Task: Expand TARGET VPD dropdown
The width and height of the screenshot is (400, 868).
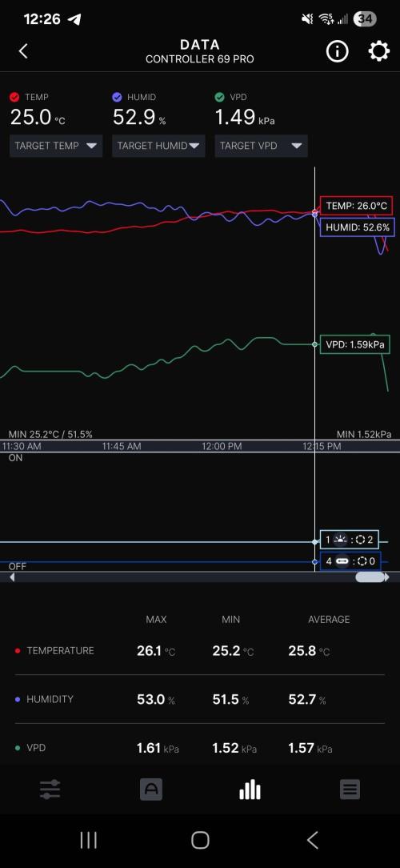Action: [x=261, y=146]
